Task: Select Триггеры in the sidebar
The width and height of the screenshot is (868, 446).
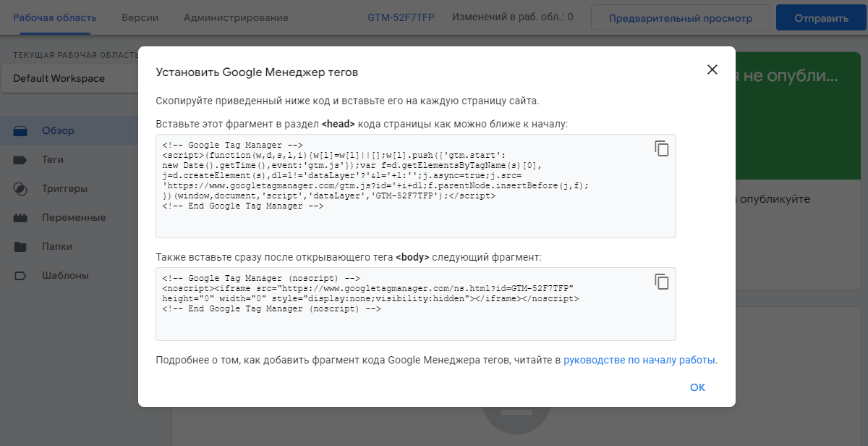Action: (69, 189)
